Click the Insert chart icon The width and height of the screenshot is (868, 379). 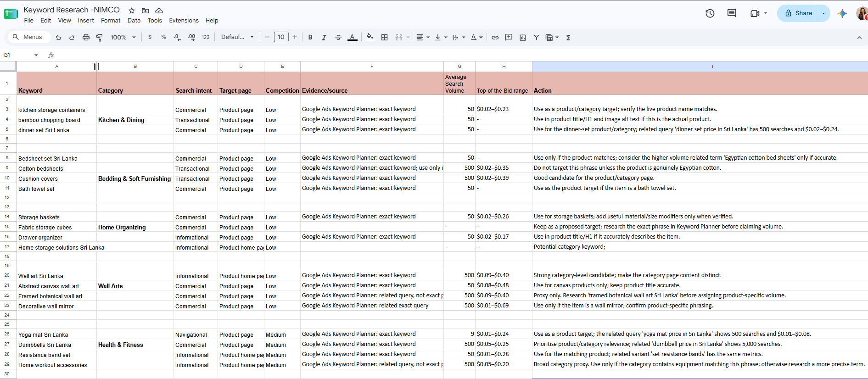coord(523,38)
